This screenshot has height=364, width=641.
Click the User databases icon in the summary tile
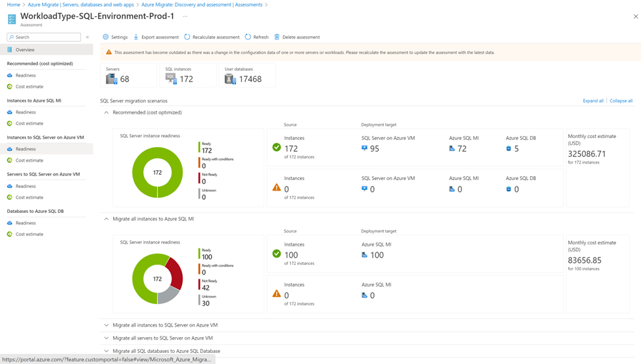pyautogui.click(x=231, y=79)
